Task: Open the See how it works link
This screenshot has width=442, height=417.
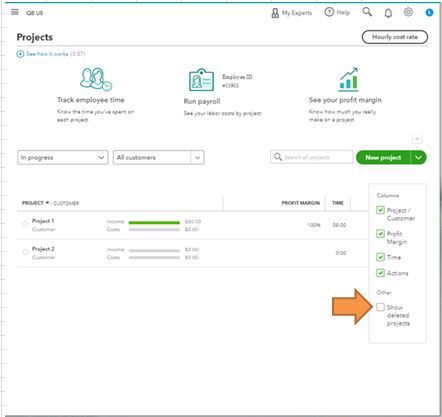Action: [51, 54]
